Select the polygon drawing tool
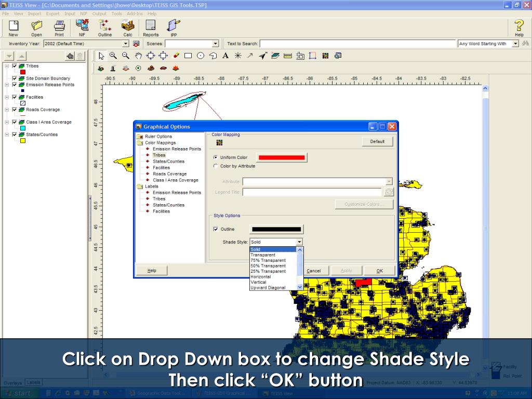 [x=213, y=56]
